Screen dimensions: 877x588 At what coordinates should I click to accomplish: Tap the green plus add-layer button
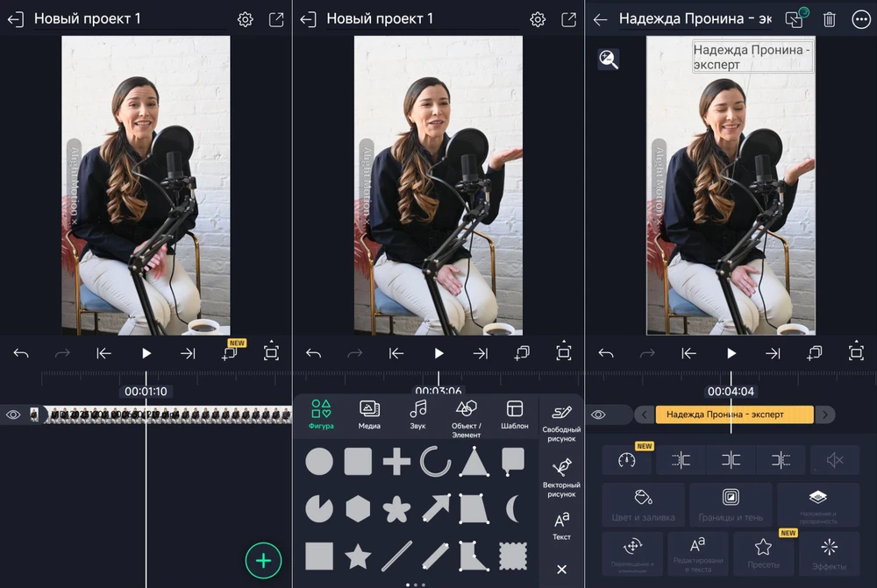coord(263,561)
